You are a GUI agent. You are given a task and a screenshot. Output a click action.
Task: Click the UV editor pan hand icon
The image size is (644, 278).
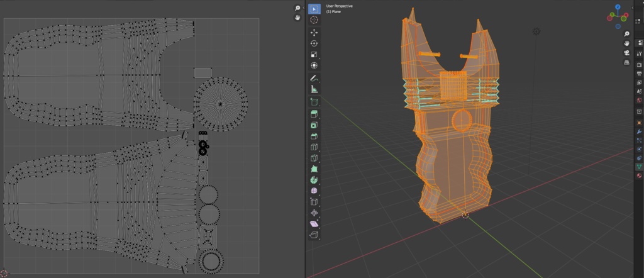[x=297, y=18]
